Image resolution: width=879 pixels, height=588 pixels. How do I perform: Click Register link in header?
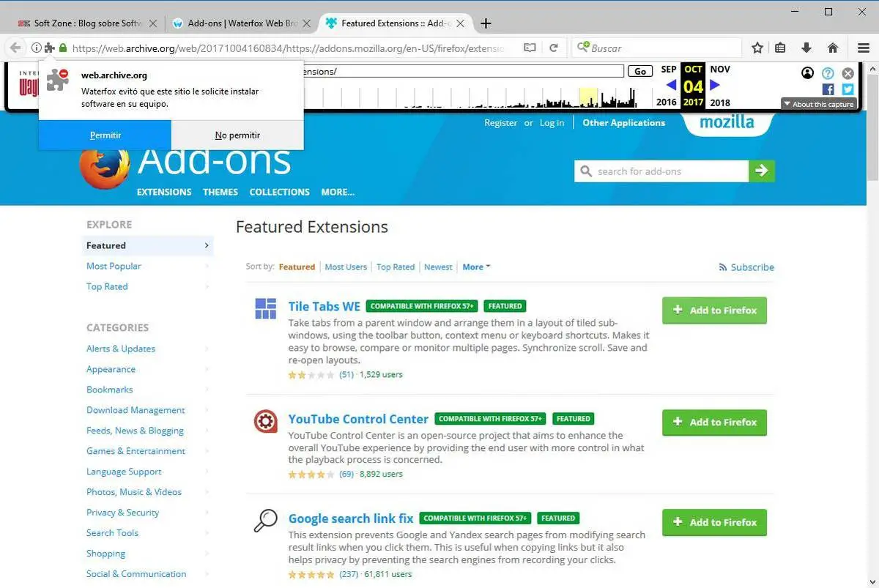[501, 123]
